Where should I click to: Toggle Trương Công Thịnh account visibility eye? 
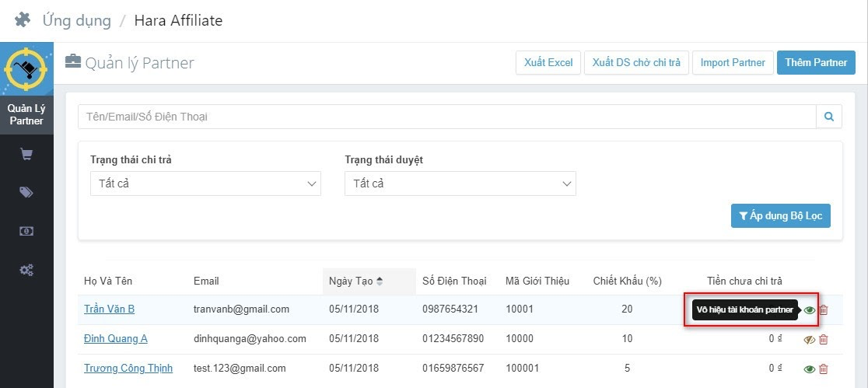[x=810, y=369]
